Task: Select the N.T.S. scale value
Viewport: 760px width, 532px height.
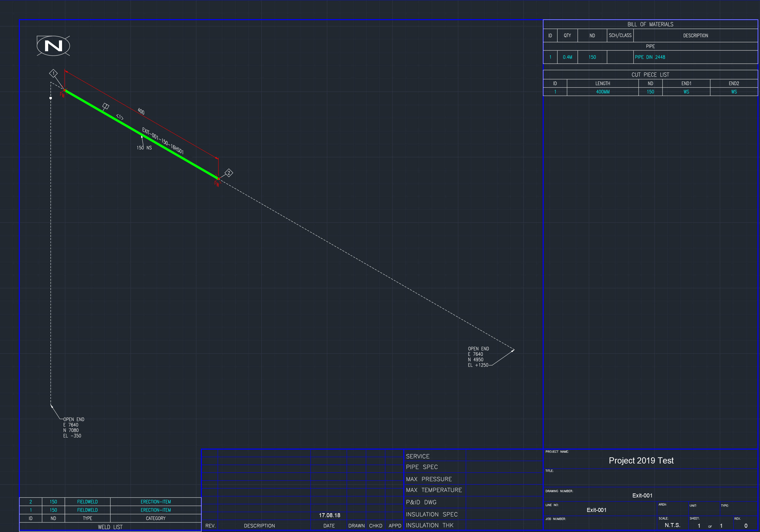Action: (x=672, y=525)
